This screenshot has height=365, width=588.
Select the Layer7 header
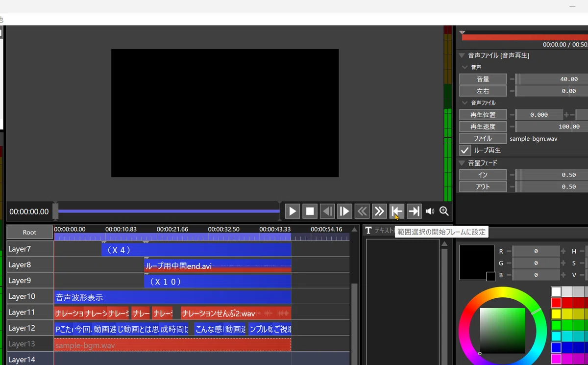point(30,249)
